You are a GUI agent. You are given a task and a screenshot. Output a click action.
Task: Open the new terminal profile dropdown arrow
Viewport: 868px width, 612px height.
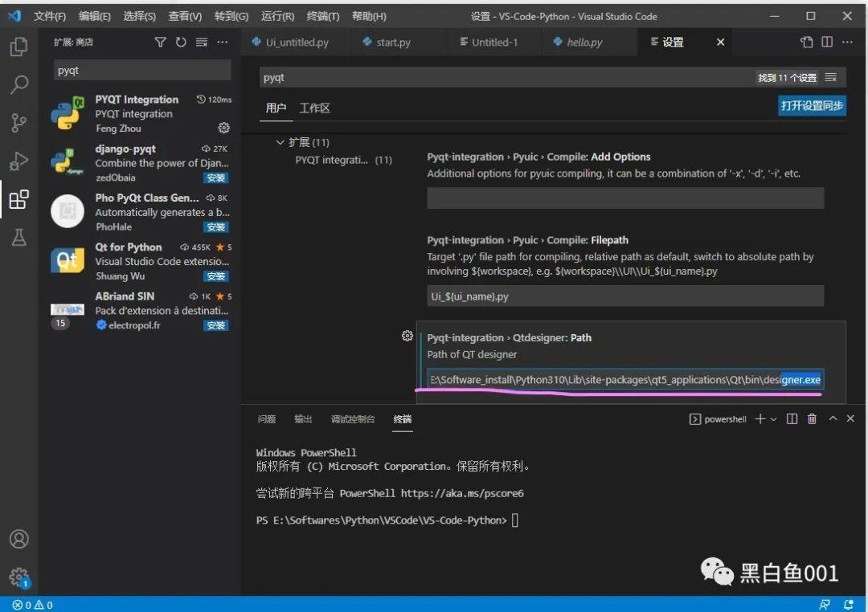pos(774,419)
